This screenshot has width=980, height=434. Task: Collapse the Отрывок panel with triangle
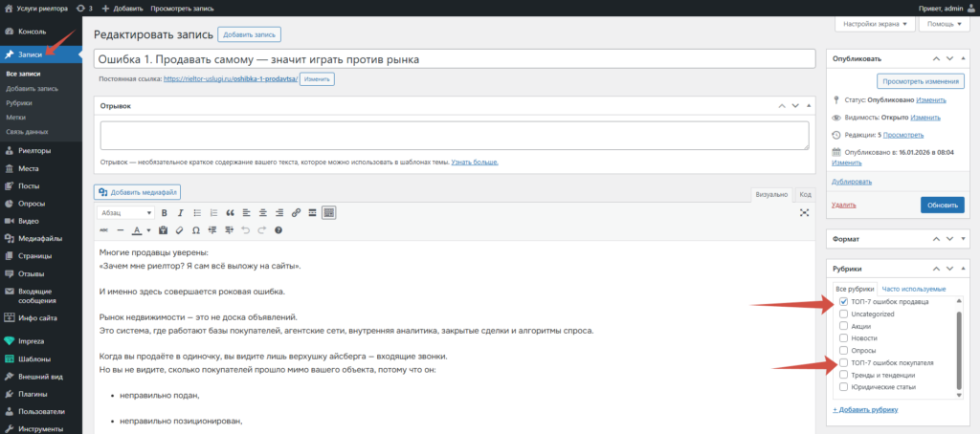coord(810,106)
